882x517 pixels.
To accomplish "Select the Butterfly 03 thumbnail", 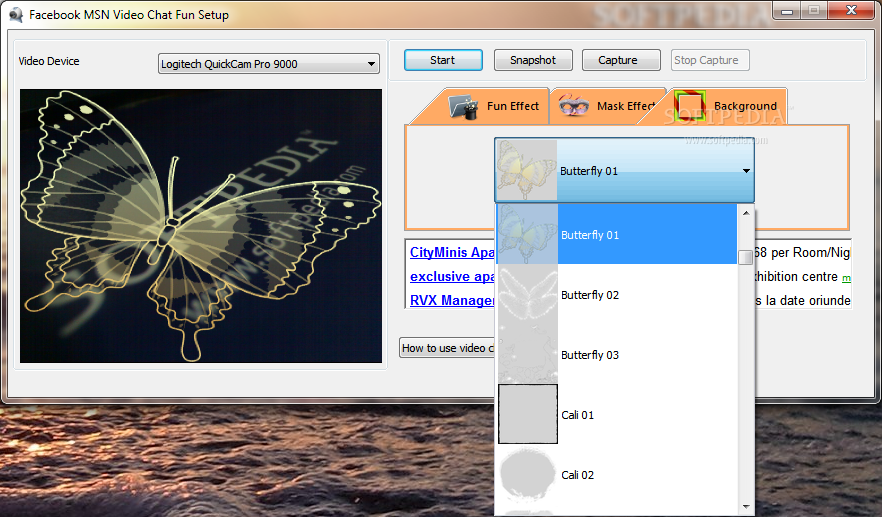I will (528, 354).
